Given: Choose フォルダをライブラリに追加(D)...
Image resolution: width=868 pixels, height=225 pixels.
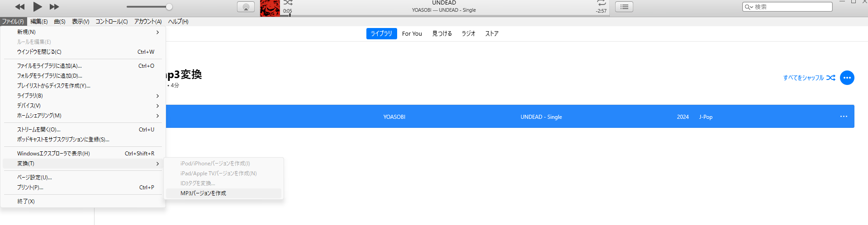Looking at the screenshot, I should coord(84,76).
